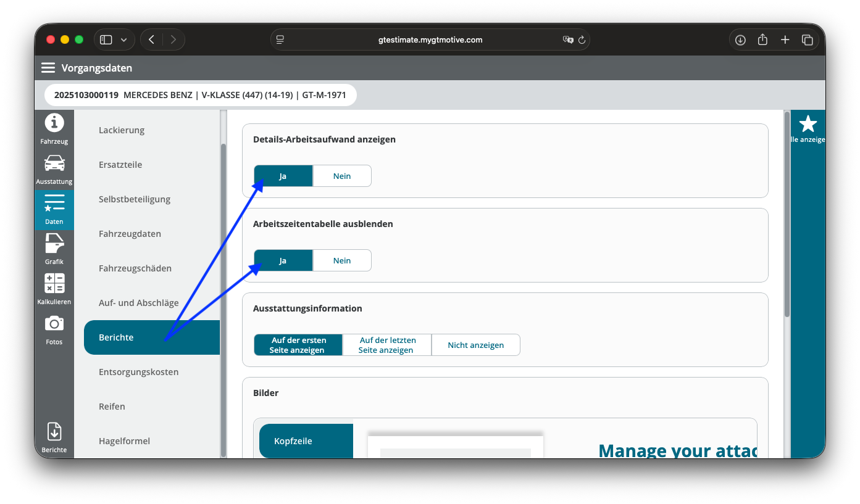Image resolution: width=860 pixels, height=504 pixels.
Task: Click the Ausstattungsinformation heading
Action: tap(307, 308)
